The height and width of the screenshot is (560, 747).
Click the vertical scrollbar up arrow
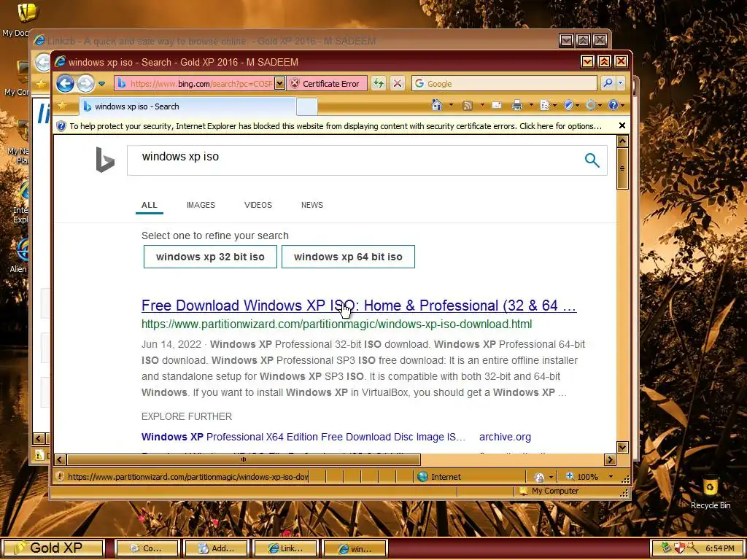(622, 141)
